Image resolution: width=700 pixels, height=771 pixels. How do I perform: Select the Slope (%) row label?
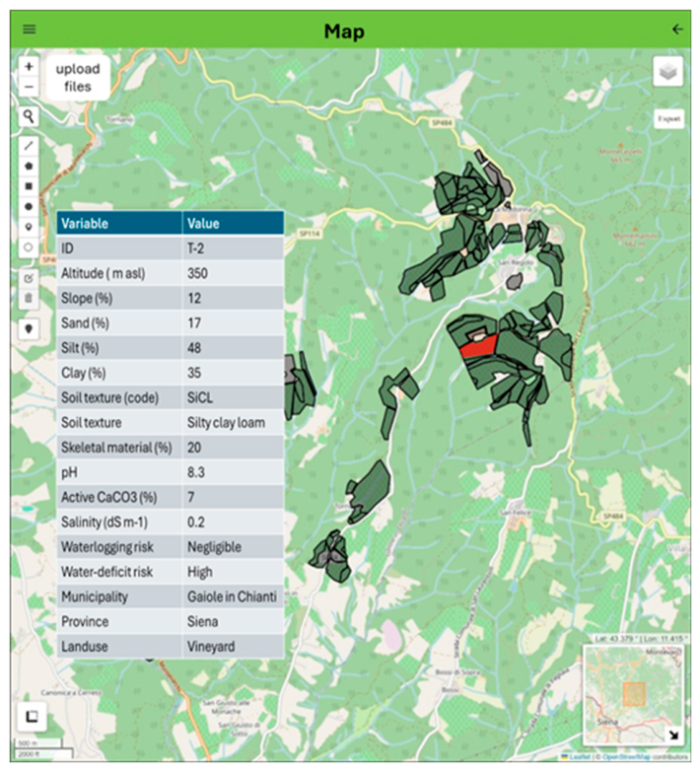point(87,299)
